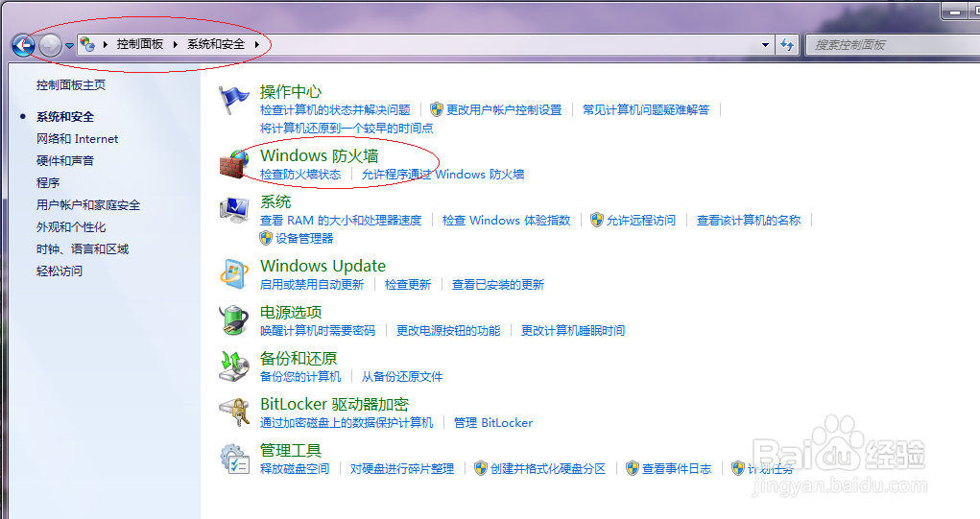Click 查看已安装的更新 link
The width and height of the screenshot is (980, 519).
tap(498, 285)
